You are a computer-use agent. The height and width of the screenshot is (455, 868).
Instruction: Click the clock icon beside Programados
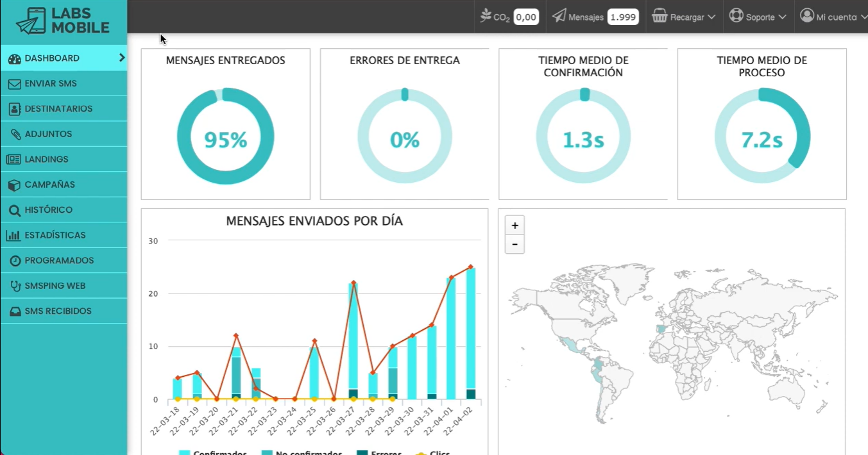coord(15,261)
